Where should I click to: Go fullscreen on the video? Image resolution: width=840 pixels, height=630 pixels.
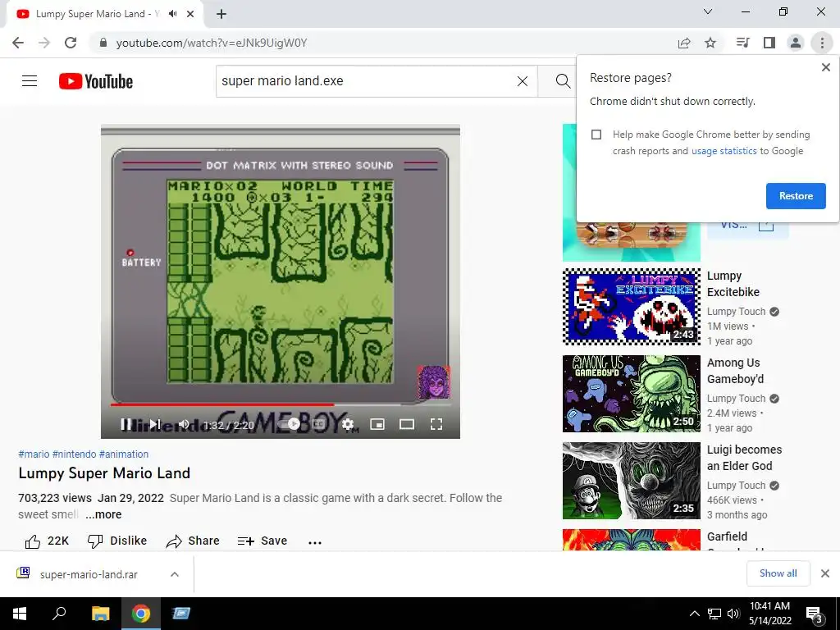[436, 424]
